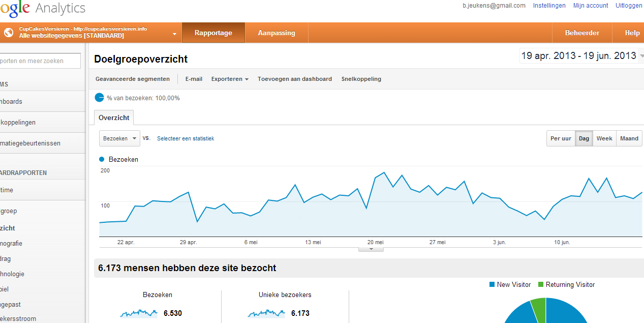Click the Unieke bezoekers value '6.173'

(300, 313)
